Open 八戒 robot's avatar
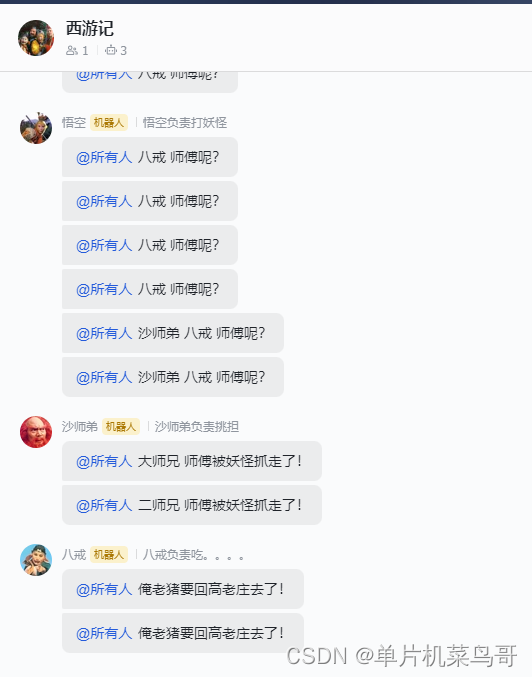The image size is (532, 677). click(x=36, y=560)
